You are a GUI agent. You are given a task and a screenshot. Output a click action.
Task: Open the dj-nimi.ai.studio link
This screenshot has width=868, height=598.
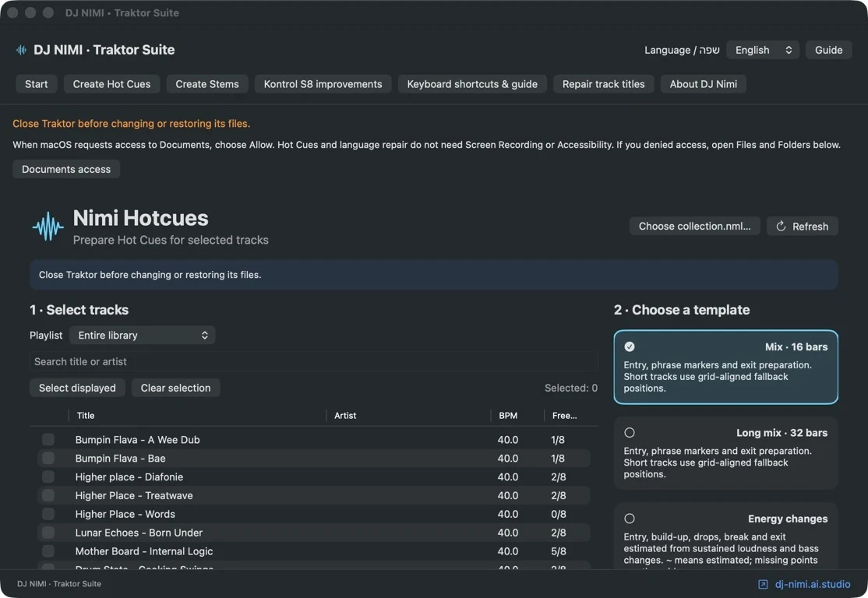point(812,584)
